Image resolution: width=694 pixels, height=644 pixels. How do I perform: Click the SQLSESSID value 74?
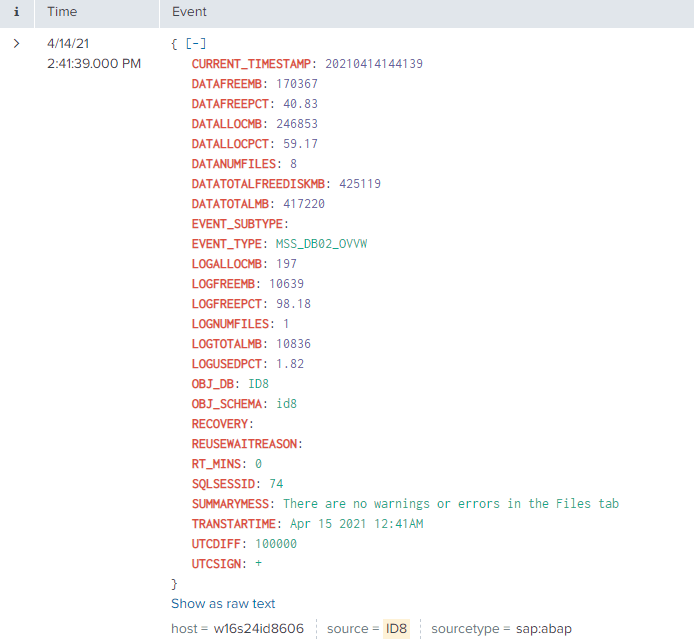click(x=276, y=484)
